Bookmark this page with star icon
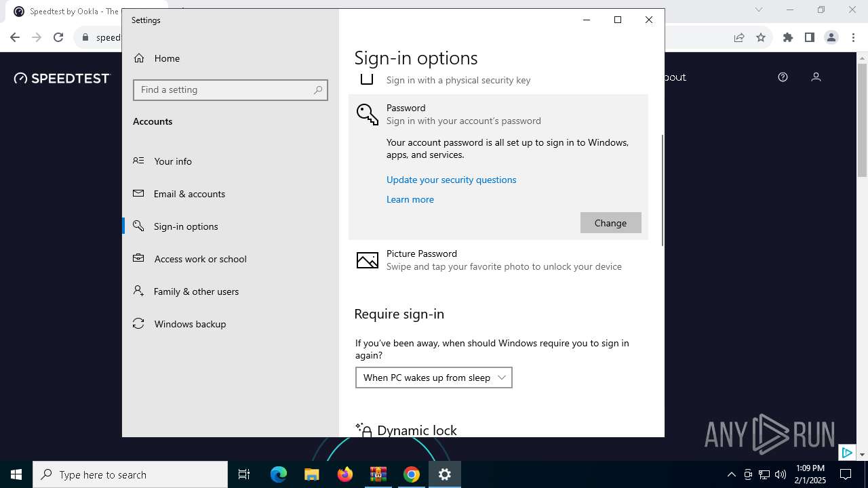Viewport: 868px width, 488px height. [761, 37]
